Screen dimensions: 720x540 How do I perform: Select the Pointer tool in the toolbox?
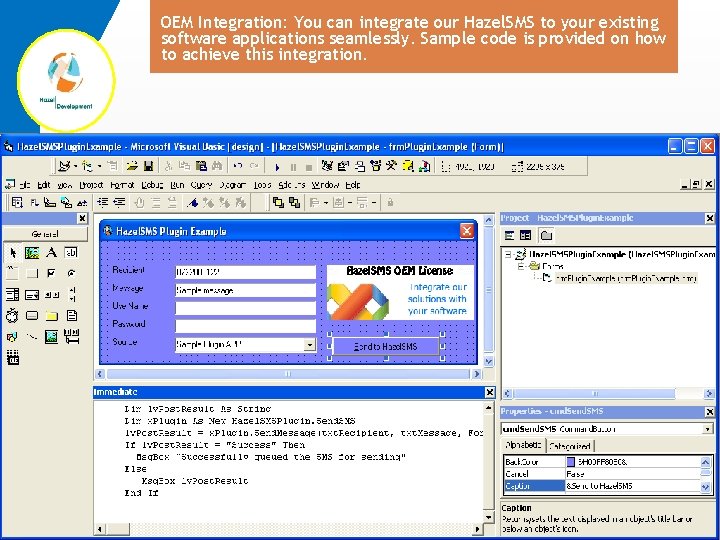click(x=12, y=252)
